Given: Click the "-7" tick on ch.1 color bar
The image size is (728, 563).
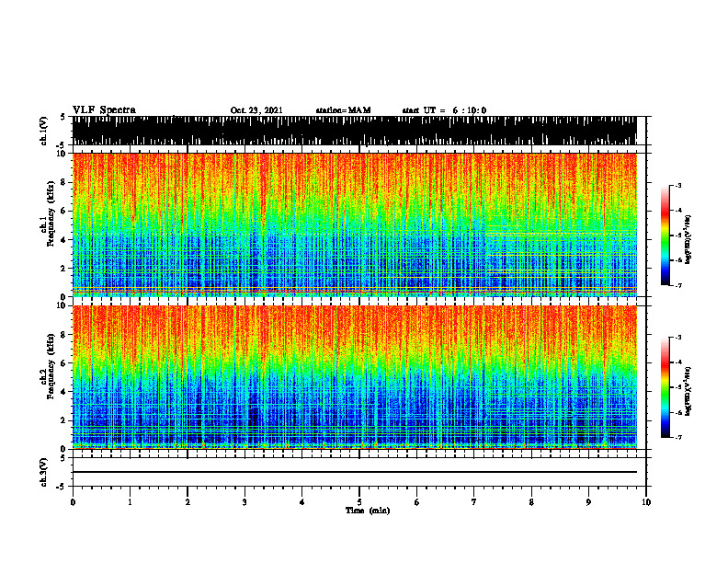Looking at the screenshot, I should [678, 285].
